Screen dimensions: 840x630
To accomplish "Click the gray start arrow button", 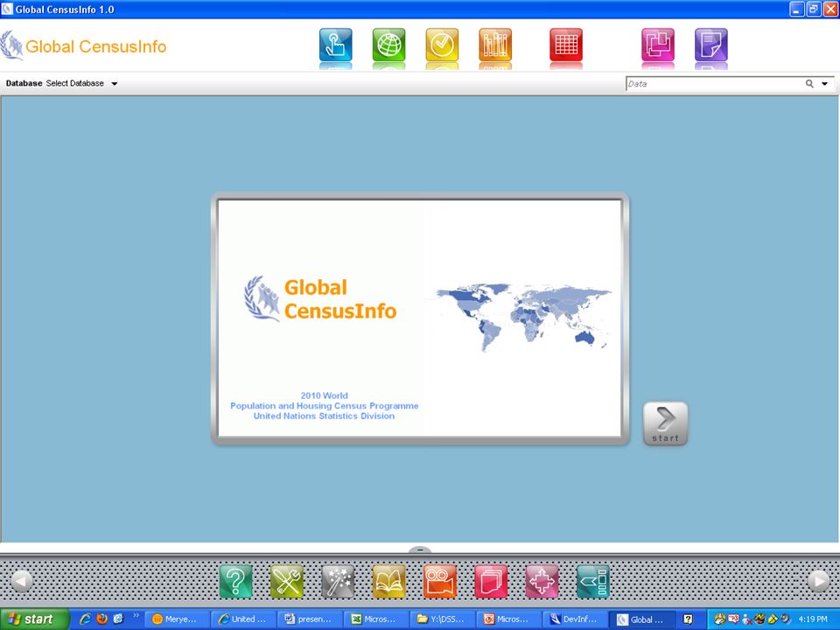I will [x=665, y=423].
